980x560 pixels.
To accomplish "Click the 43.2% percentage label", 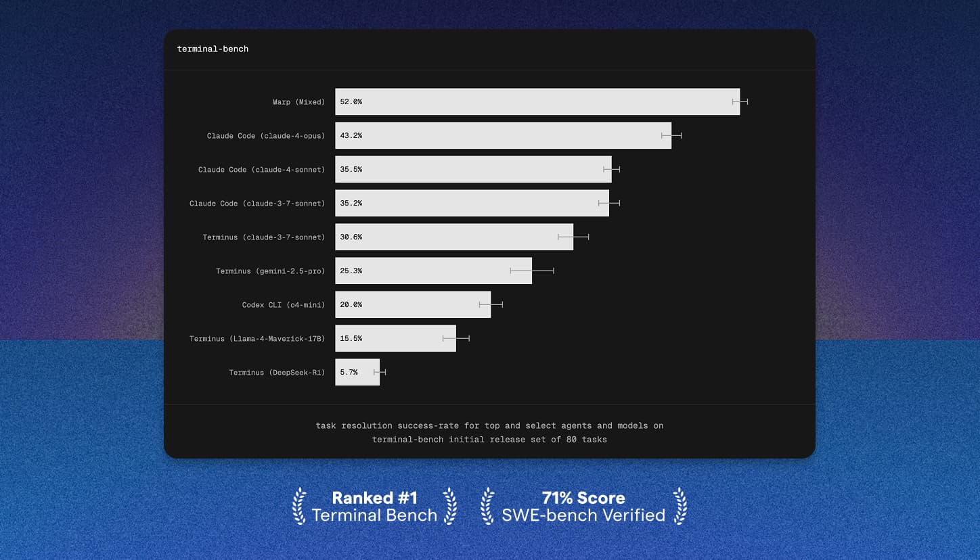I will pyautogui.click(x=350, y=135).
